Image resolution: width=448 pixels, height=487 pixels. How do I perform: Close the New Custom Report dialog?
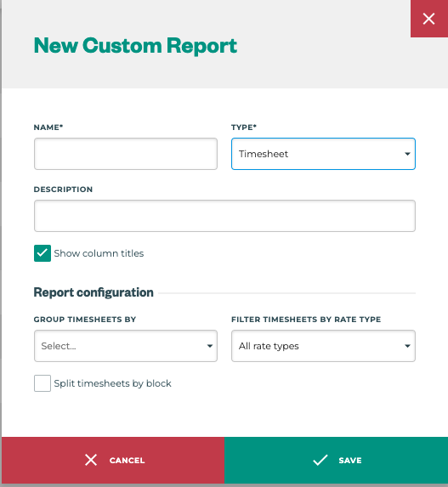click(429, 19)
